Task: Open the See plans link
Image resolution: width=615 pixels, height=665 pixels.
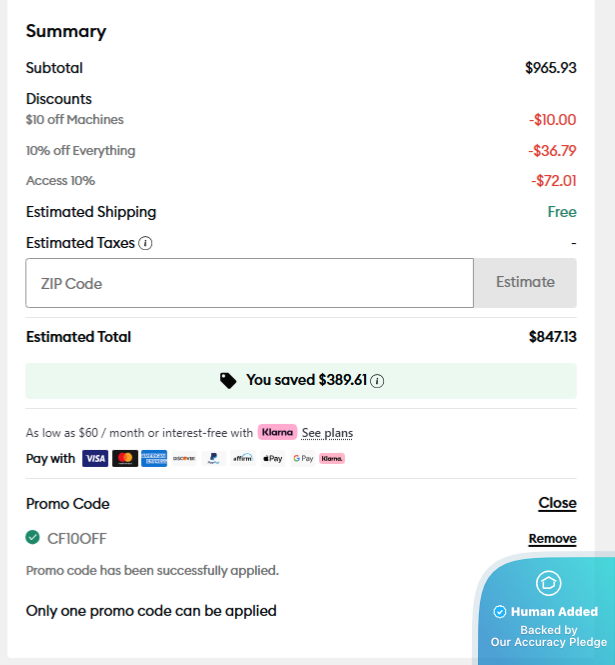Action: point(327,433)
